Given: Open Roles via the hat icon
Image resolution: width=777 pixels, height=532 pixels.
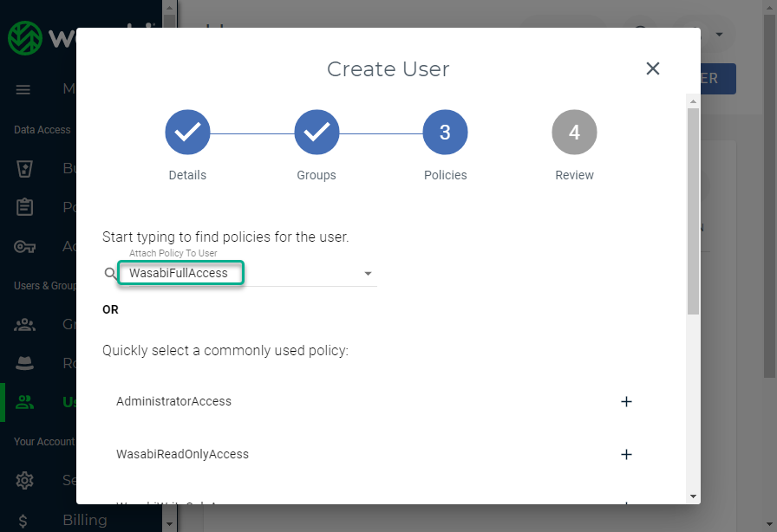Looking at the screenshot, I should (24, 363).
